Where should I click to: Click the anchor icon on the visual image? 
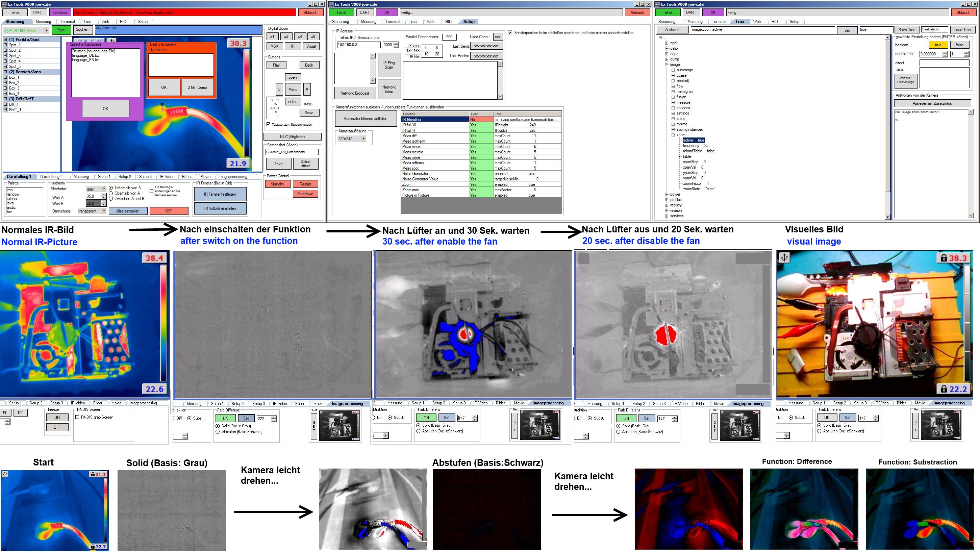pyautogui.click(x=784, y=257)
